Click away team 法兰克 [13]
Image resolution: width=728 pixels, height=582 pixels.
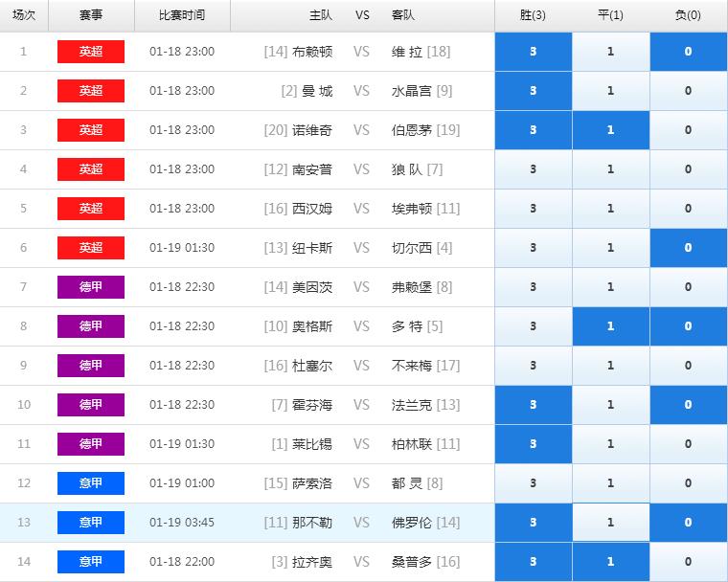425,404
